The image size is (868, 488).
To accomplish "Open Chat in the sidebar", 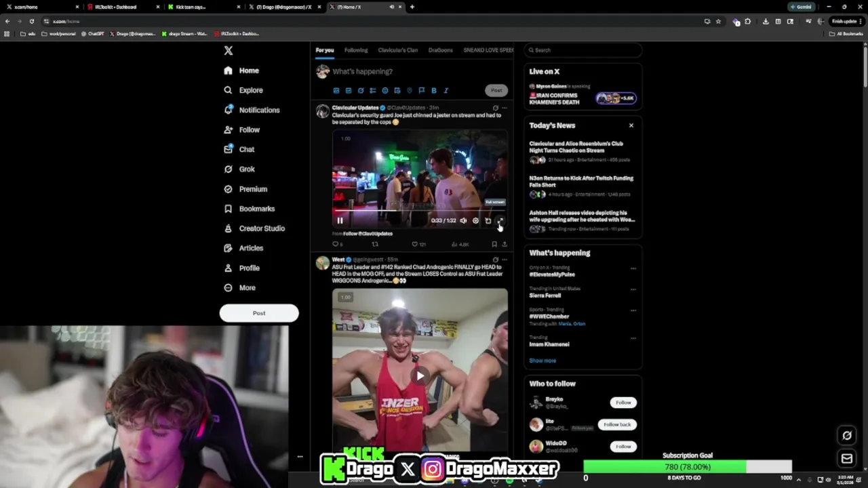I will (239, 149).
